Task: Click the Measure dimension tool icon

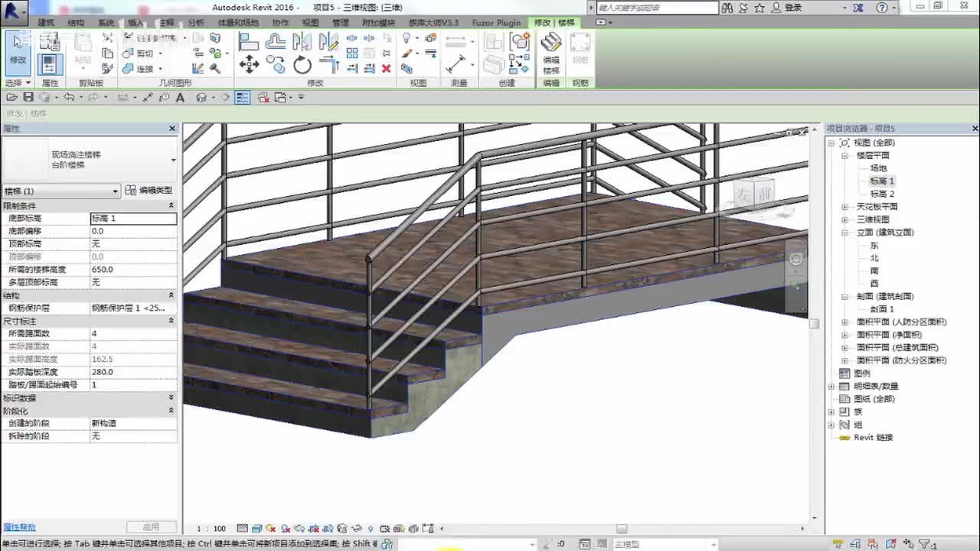Action: (456, 64)
